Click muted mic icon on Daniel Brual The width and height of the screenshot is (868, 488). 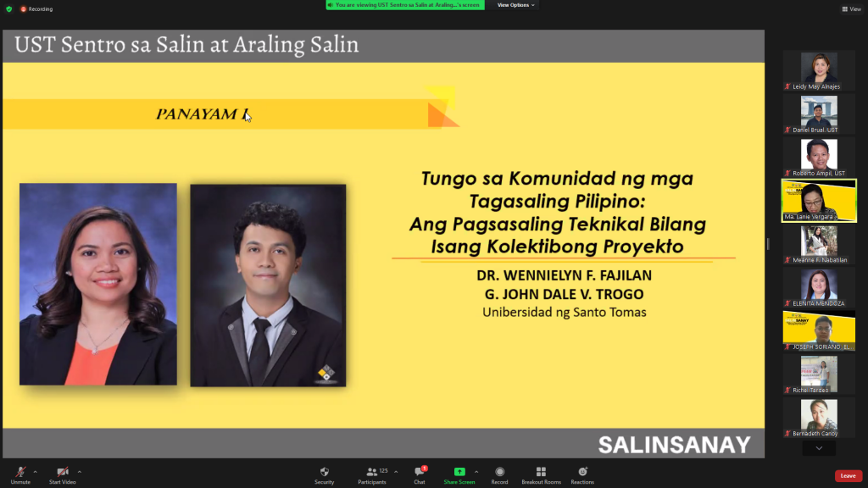[x=787, y=130]
